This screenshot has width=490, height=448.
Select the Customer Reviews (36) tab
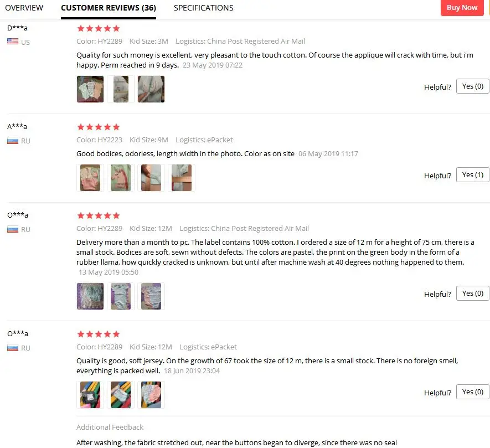(109, 8)
